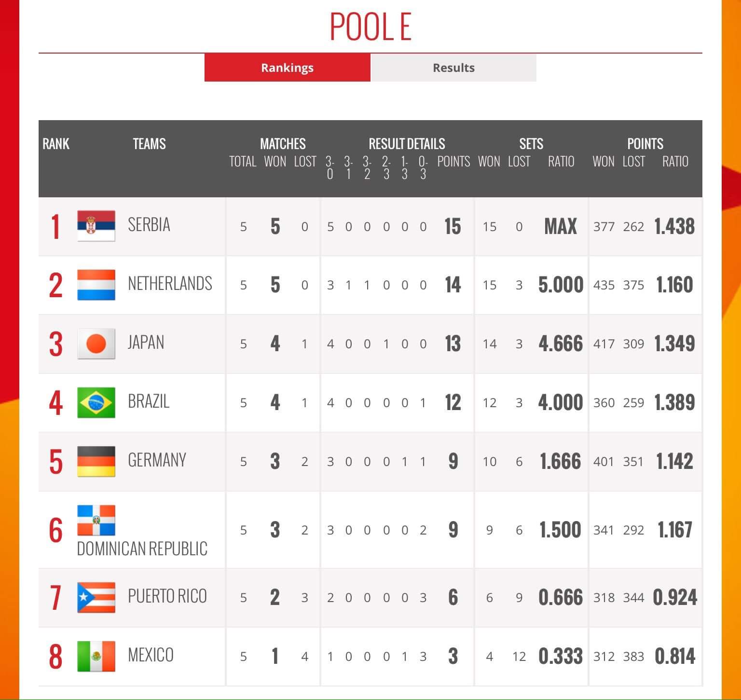
Task: Click the Rank column header
Action: 56,144
